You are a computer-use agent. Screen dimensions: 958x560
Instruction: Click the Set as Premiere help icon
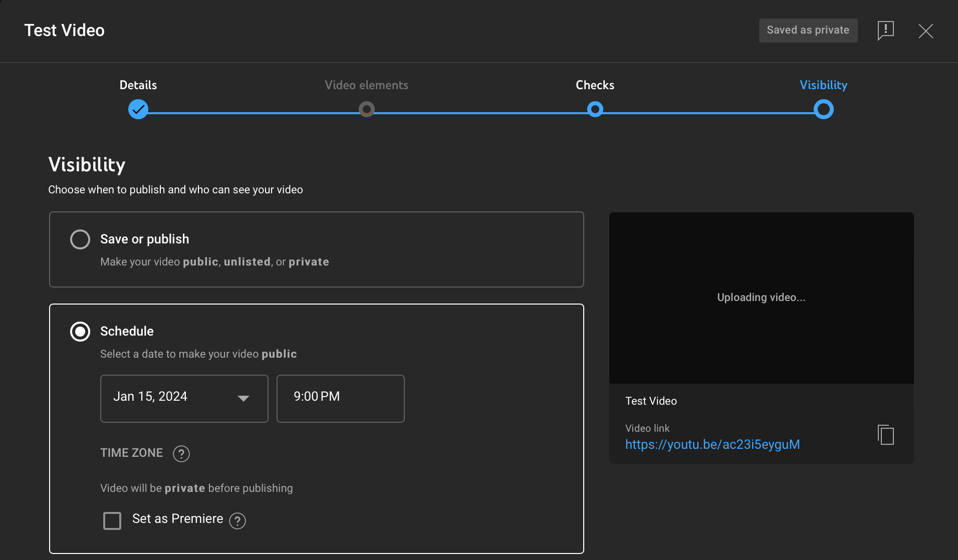237,521
